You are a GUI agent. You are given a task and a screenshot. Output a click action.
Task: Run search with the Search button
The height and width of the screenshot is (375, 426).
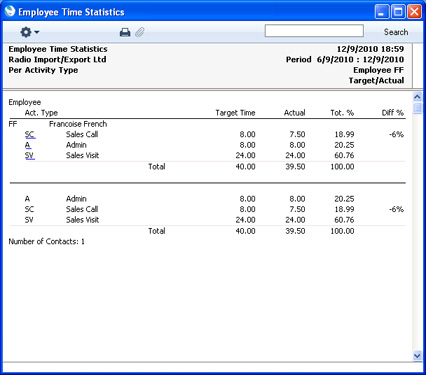click(x=396, y=32)
